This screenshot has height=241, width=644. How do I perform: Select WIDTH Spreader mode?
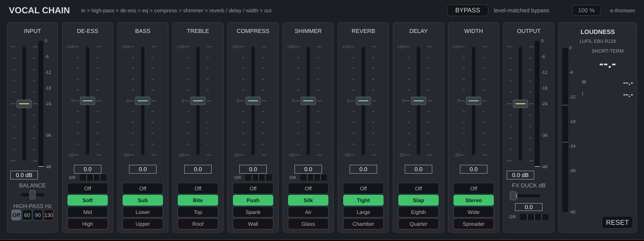point(474,224)
